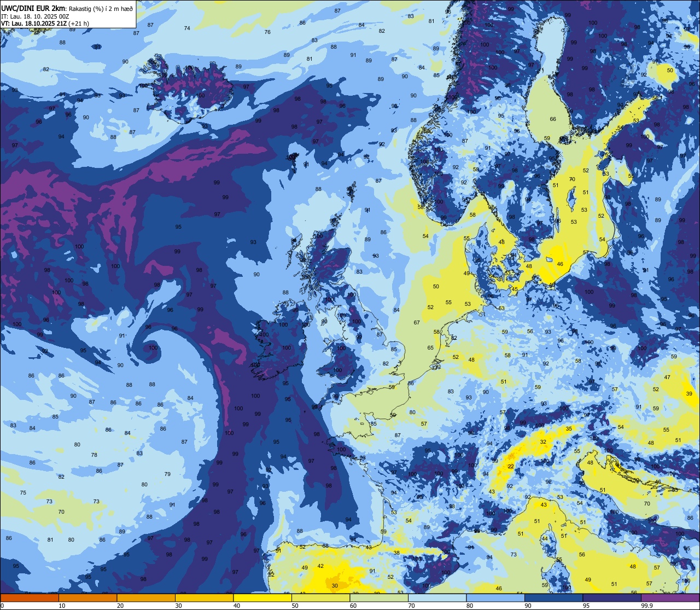This screenshot has height=610, width=700.
Task: Click the 0–10 dark orange legend swatch
Action: (x=30, y=597)
